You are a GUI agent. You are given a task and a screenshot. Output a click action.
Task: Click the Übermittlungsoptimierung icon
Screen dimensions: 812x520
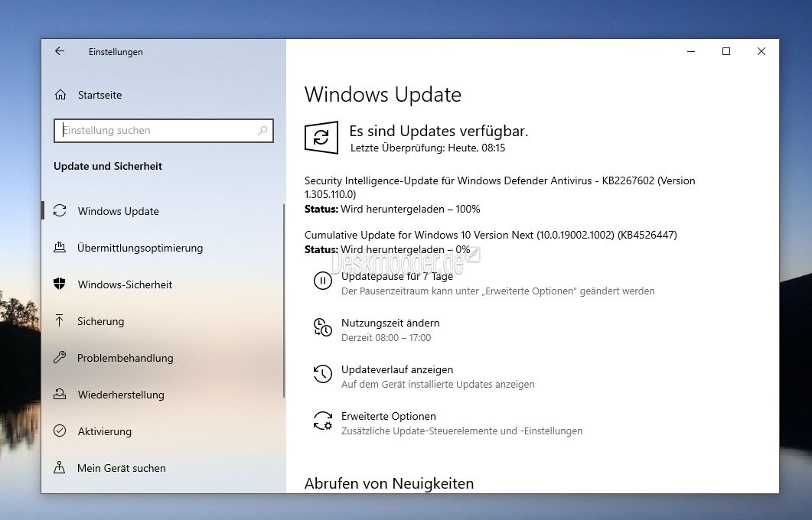(x=60, y=247)
